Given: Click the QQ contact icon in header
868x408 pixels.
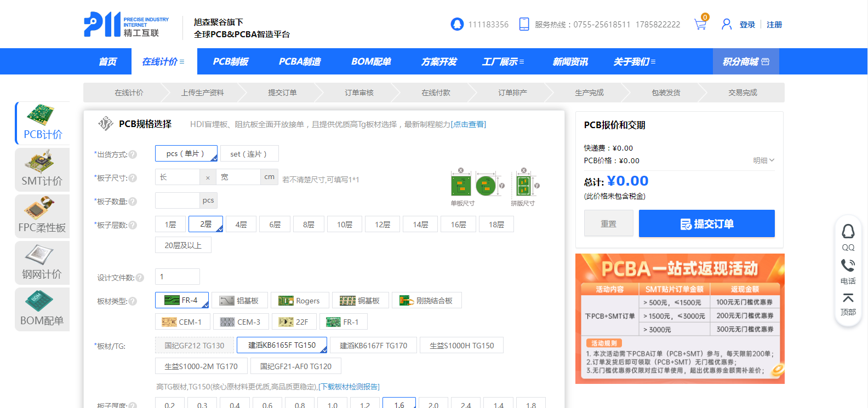Looking at the screenshot, I should [x=457, y=24].
